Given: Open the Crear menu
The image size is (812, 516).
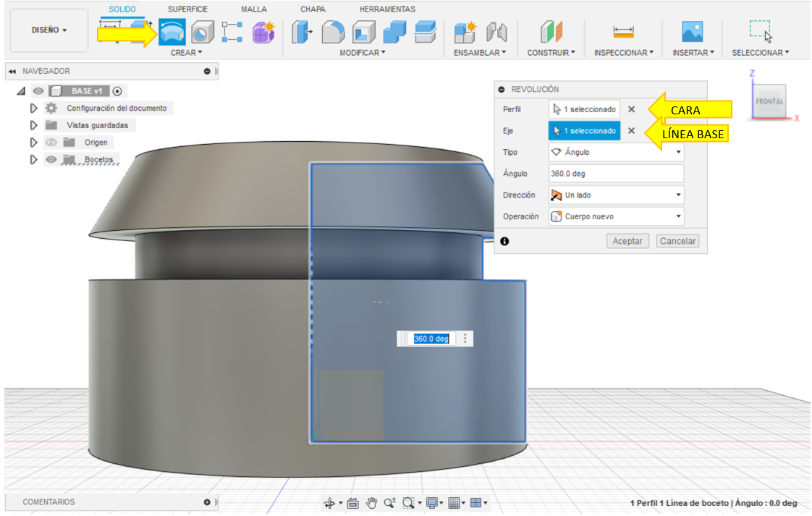Looking at the screenshot, I should pyautogui.click(x=187, y=53).
